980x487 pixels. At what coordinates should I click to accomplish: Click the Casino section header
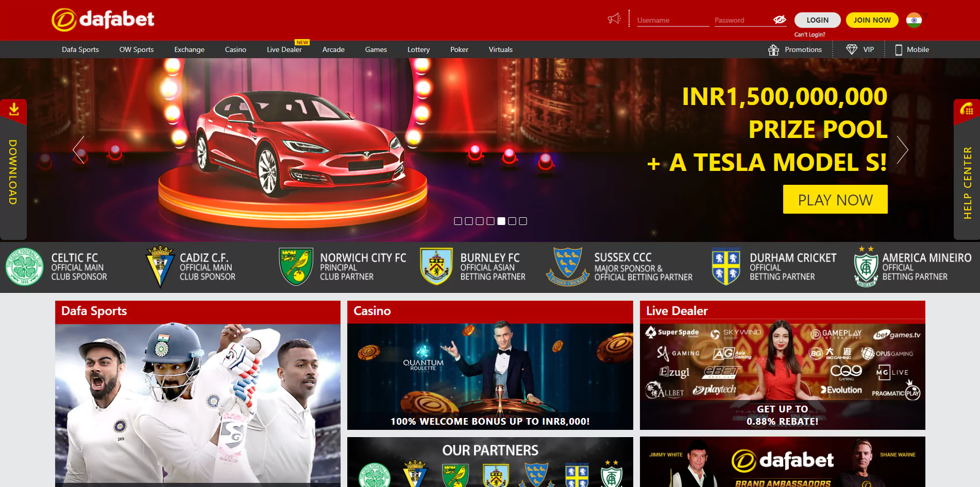tap(490, 312)
